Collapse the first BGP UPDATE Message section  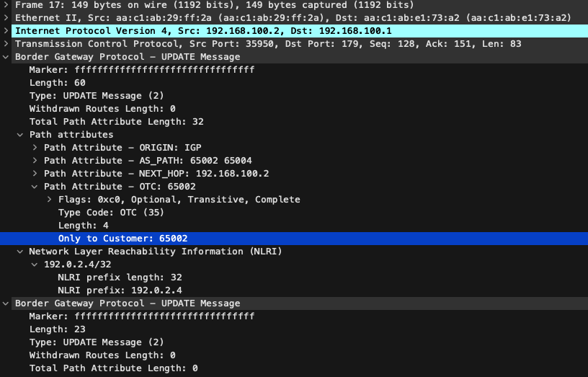6,57
